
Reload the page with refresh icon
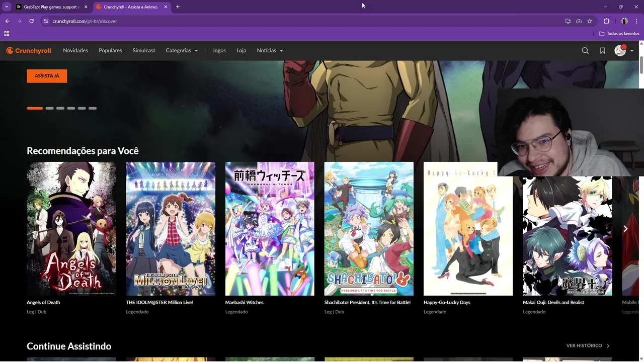[31, 21]
